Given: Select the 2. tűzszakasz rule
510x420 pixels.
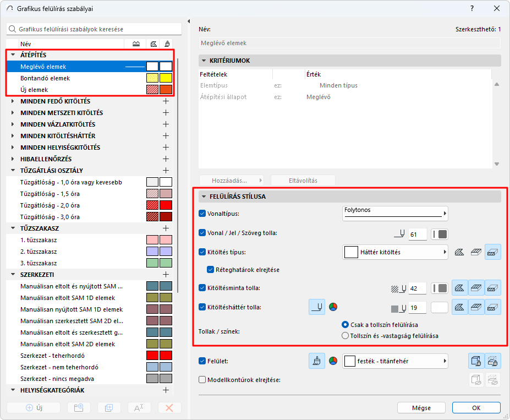Looking at the screenshot, I should pos(90,252).
